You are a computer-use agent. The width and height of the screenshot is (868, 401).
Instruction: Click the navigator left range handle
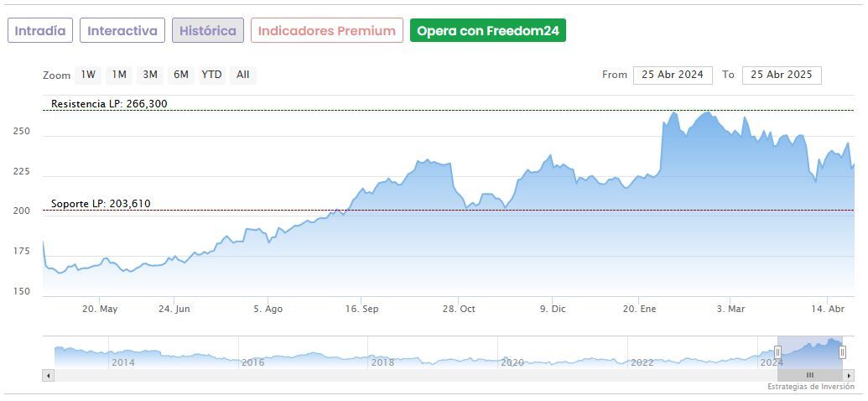point(777,352)
